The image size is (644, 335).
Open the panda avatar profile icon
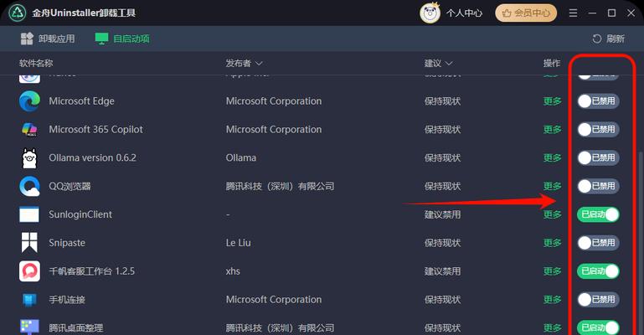click(430, 13)
